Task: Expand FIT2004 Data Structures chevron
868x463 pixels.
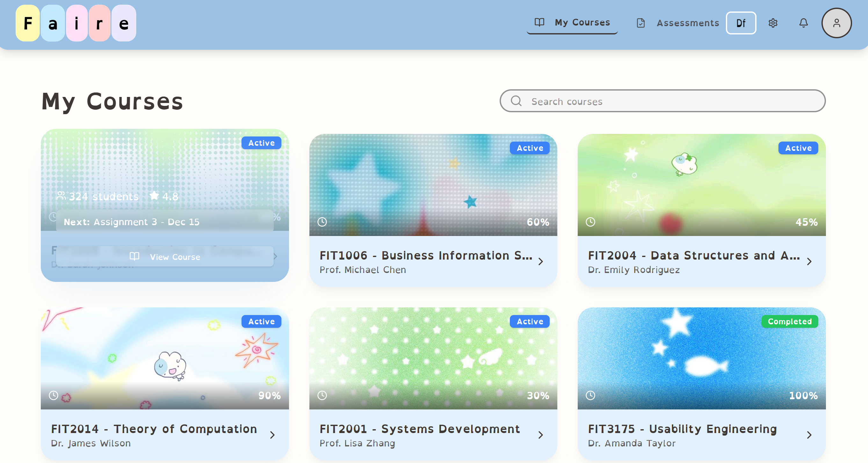Action: coord(809,262)
